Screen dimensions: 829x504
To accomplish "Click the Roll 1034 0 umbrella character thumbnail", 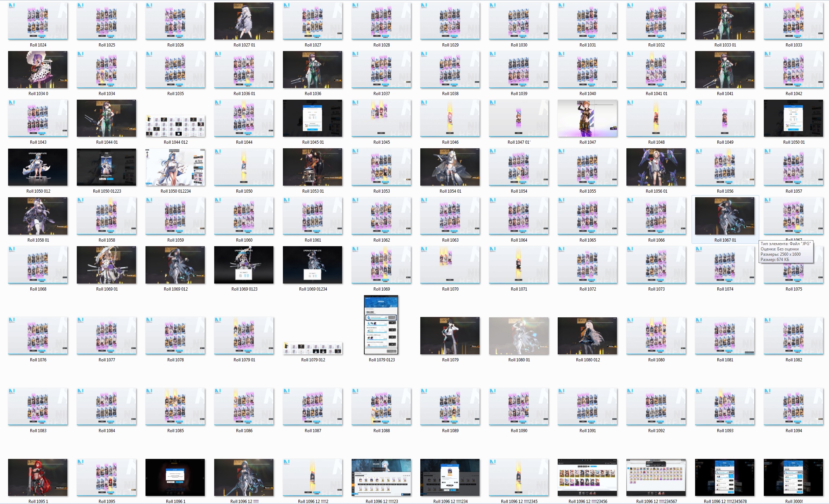I will 38,70.
